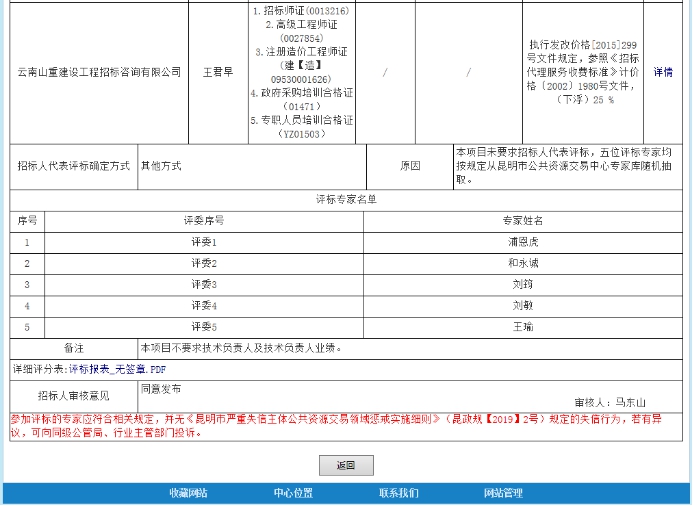Open 网站管理 in the footer bar
Viewport: 693px width, 506px height.
(x=503, y=493)
